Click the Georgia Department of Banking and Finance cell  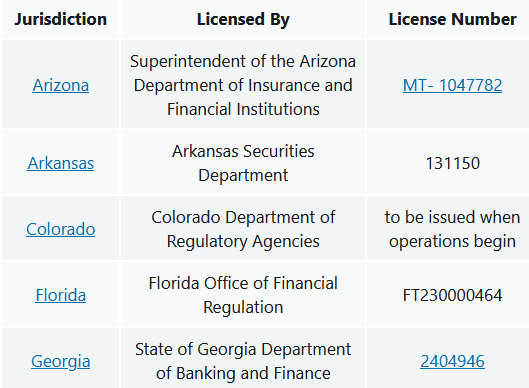[x=243, y=361]
